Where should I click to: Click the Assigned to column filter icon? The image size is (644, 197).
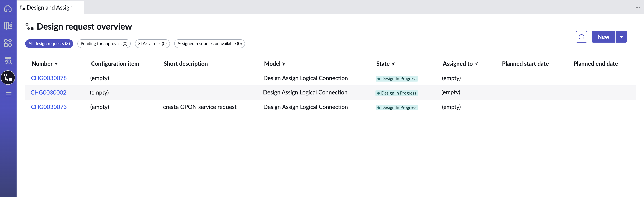pos(476,64)
